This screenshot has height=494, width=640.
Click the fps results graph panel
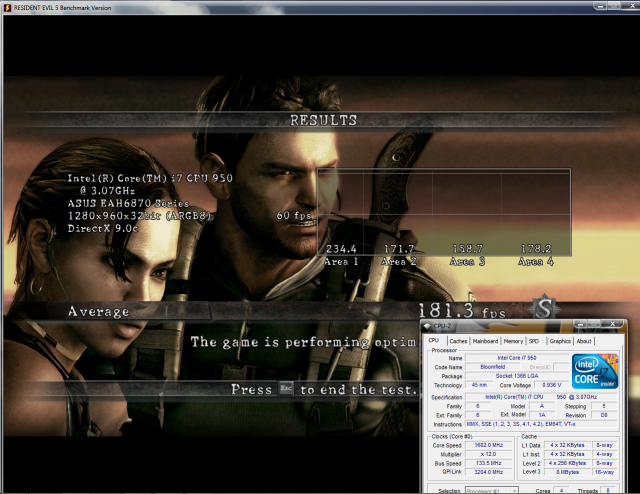[x=444, y=212]
